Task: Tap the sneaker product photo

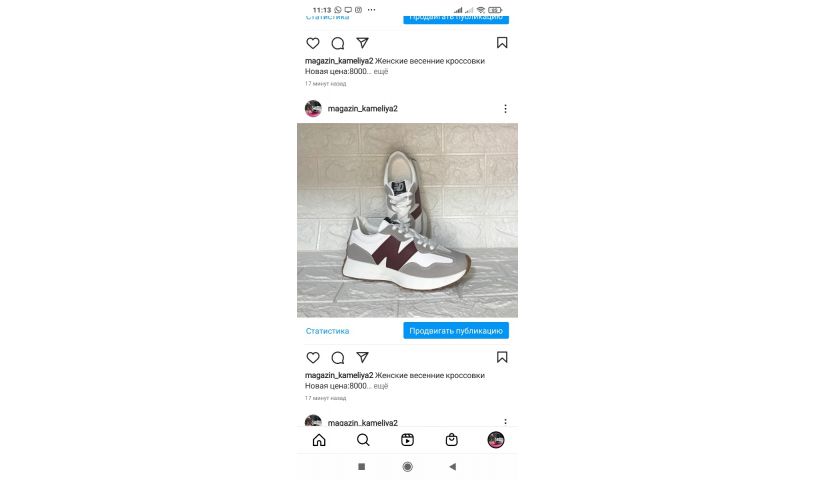Action: [407, 220]
